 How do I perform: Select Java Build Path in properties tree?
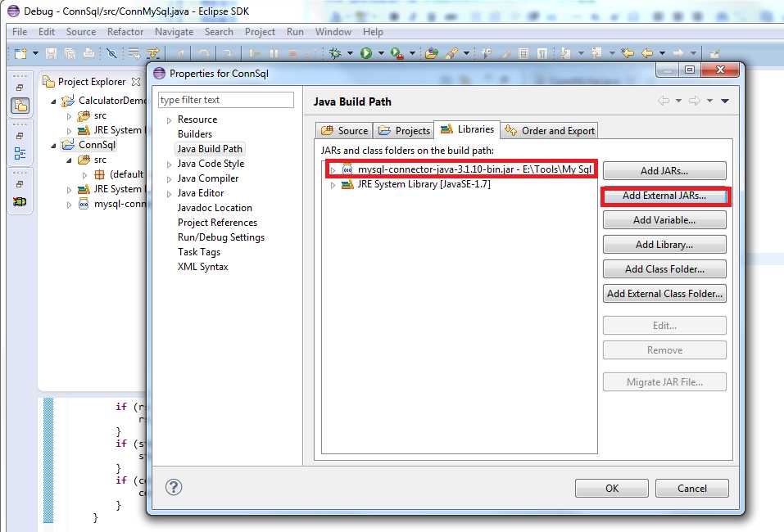tap(210, 149)
